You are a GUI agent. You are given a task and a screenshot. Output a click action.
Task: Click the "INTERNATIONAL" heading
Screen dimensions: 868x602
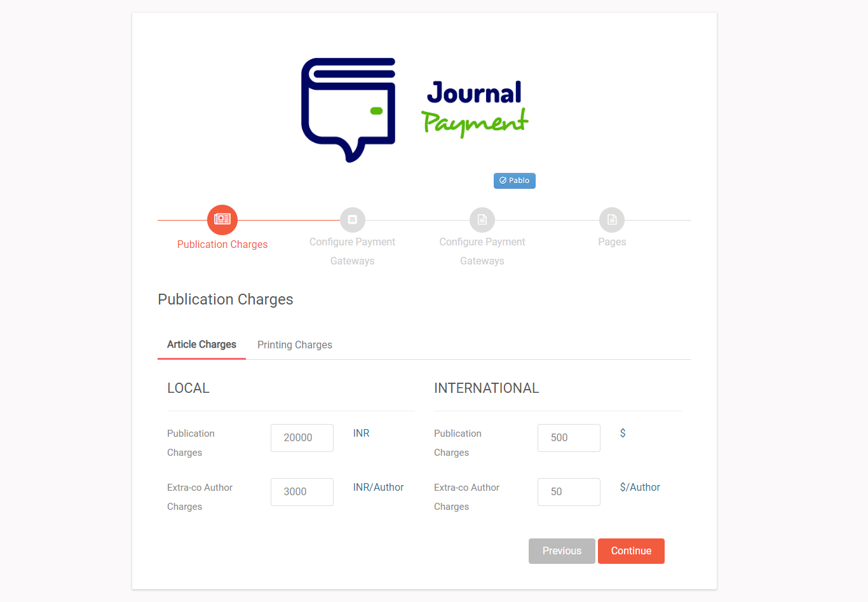(486, 388)
